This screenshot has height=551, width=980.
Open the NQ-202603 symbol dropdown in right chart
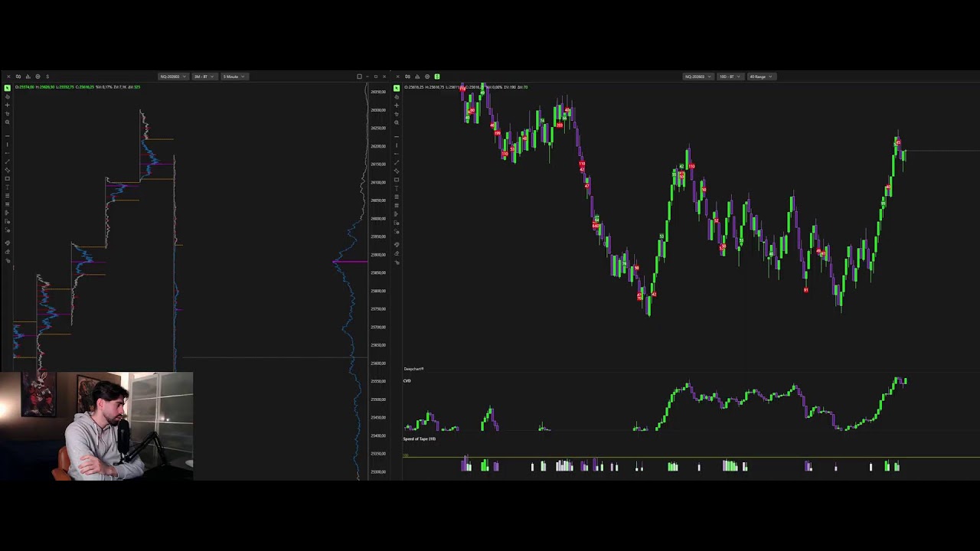(x=697, y=77)
